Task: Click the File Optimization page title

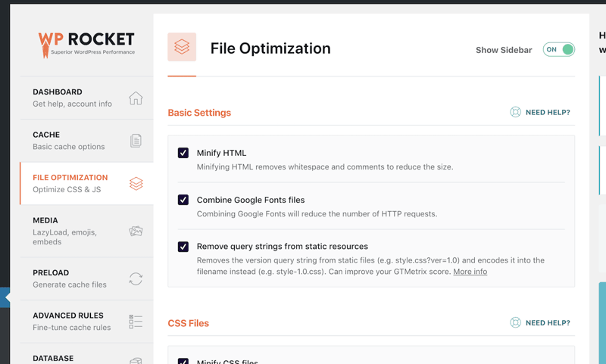Action: [270, 48]
